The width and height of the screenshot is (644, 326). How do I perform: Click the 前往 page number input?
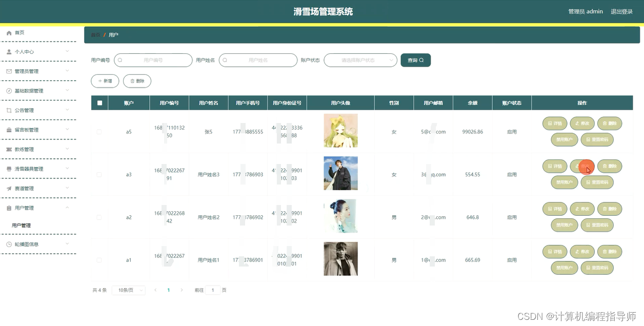[x=213, y=290]
